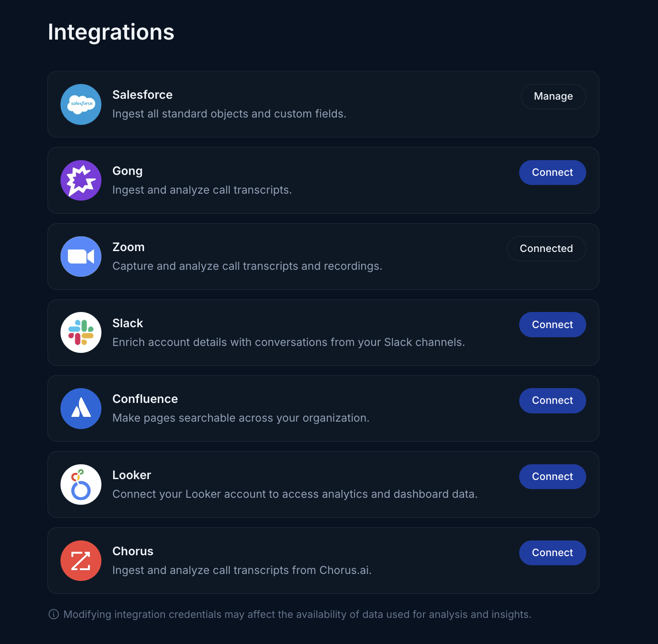
Task: Select the Salesforce integration row
Action: [x=323, y=104]
